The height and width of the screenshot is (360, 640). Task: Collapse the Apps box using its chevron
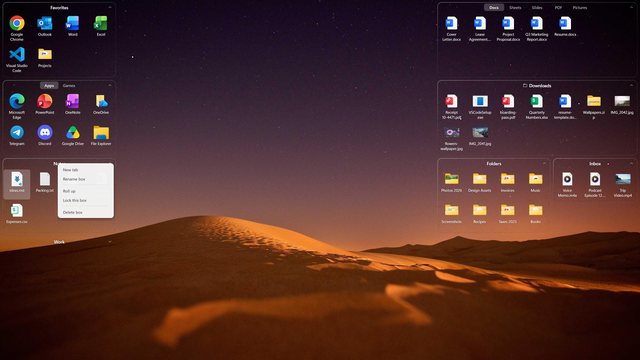pyautogui.click(x=109, y=86)
